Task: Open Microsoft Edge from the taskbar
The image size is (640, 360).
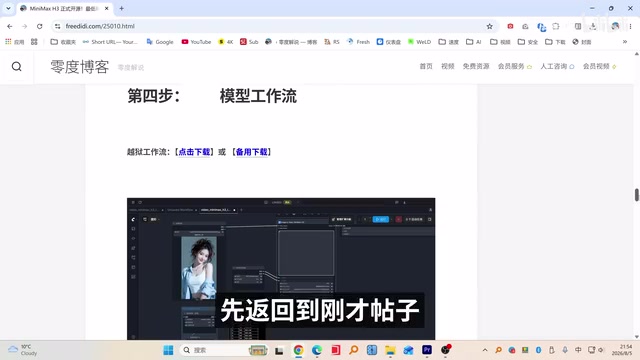Action: click(317, 350)
